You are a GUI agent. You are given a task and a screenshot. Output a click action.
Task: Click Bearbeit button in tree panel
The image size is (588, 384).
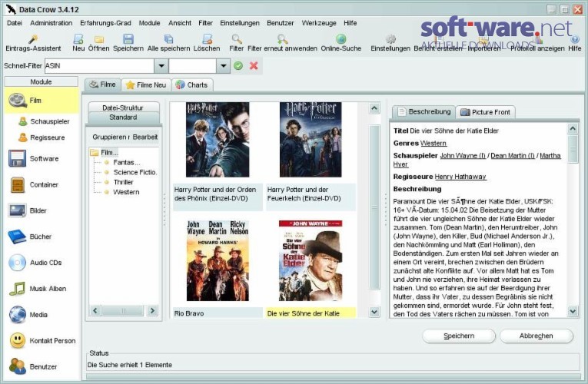coord(145,137)
